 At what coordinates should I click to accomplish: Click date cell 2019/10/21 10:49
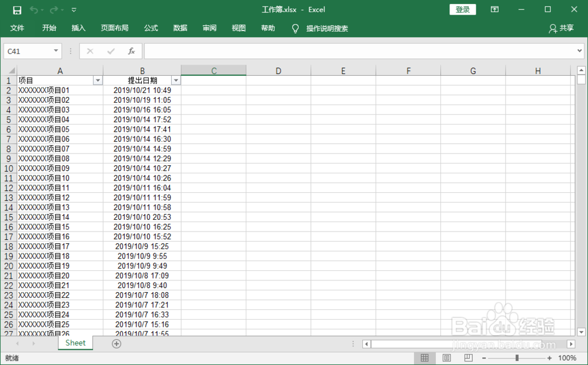coord(142,91)
